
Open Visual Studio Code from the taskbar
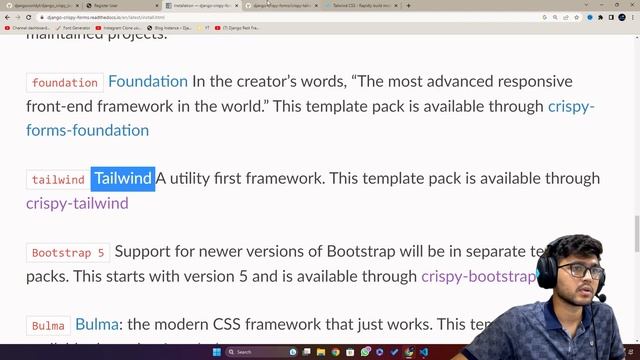click(x=424, y=352)
